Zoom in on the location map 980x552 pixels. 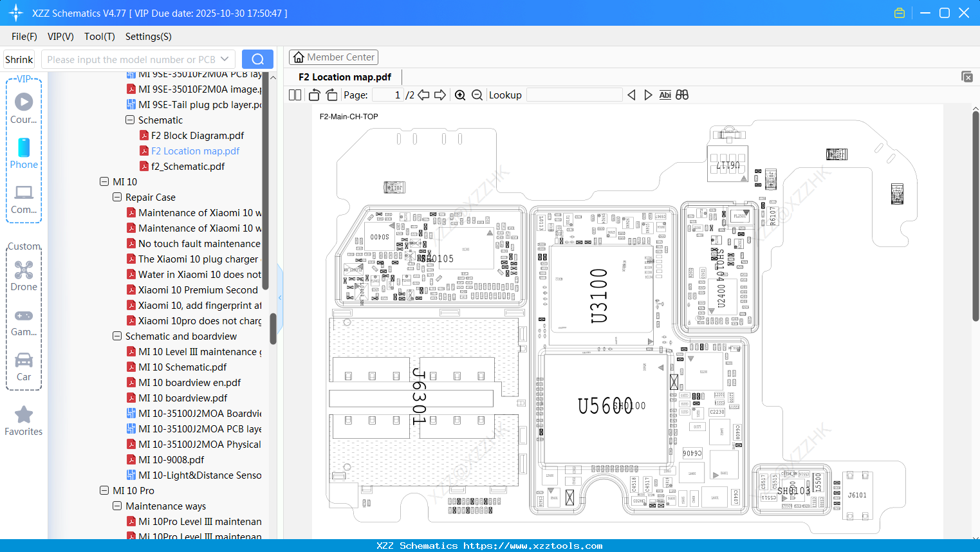click(459, 95)
